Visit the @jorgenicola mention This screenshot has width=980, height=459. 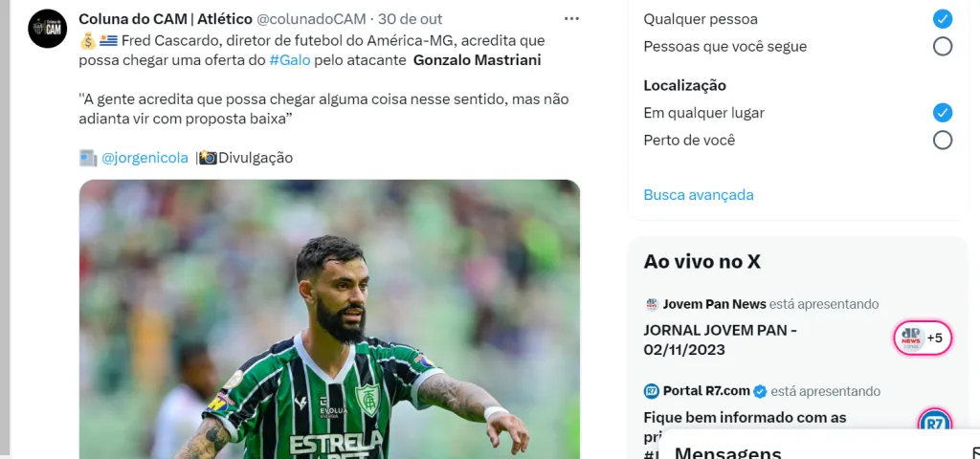click(145, 158)
